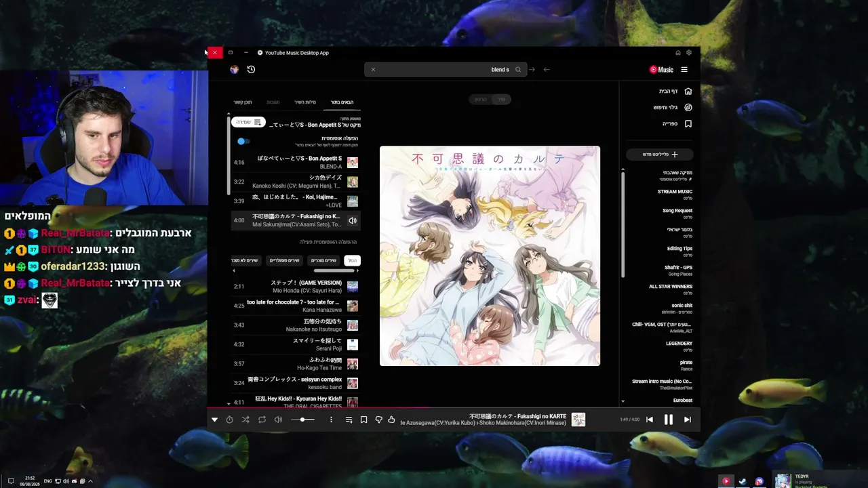Save current song to library bookmark
Viewport: 868px width, 488px height.
point(363,420)
